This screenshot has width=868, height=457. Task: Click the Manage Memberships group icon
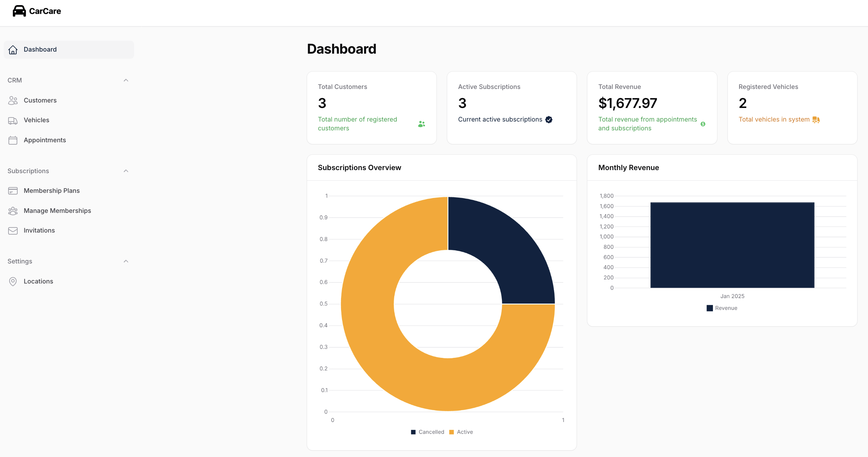tap(13, 211)
